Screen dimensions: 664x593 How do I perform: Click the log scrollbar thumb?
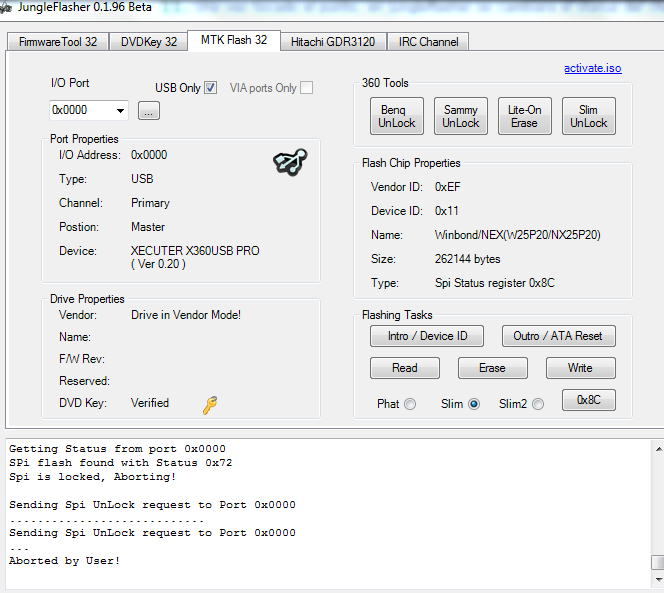[x=658, y=563]
